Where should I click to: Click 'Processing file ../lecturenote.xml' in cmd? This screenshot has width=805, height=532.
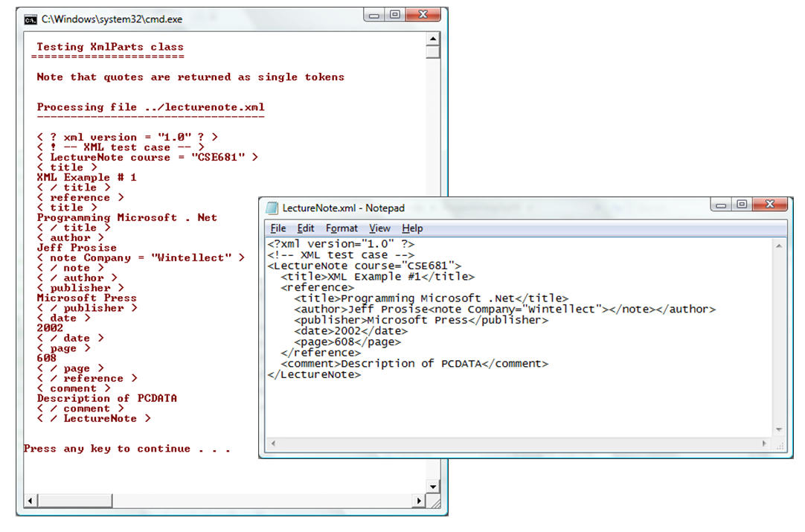click(150, 107)
